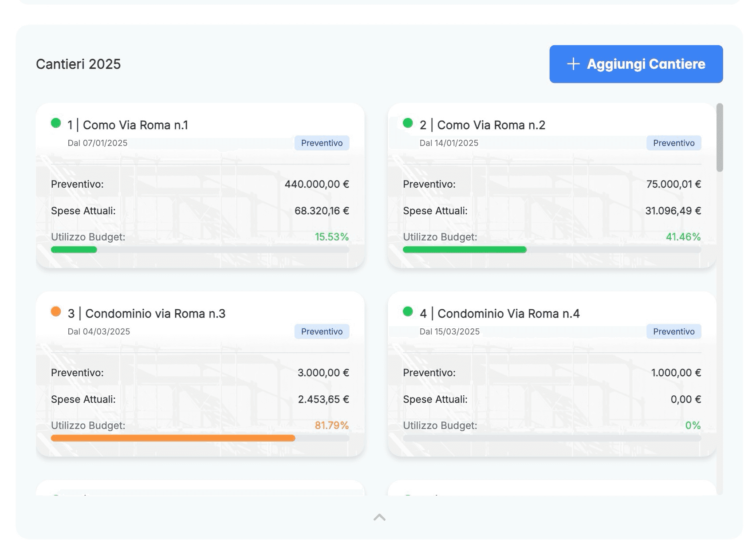
Task: Click Preventivo badge on Como Via Roma n.1
Action: point(322,143)
